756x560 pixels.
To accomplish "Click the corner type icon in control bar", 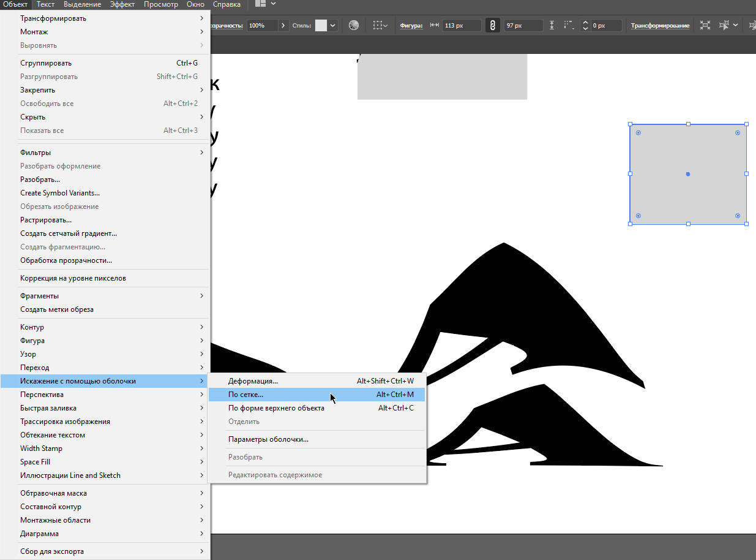I will (569, 26).
